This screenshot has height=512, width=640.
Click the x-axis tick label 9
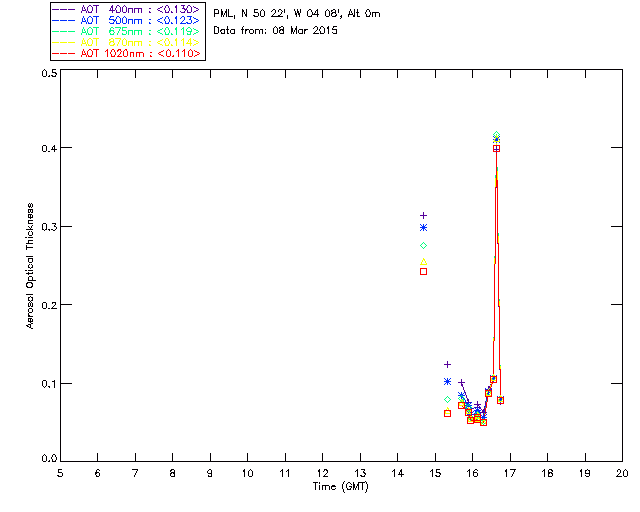(x=210, y=473)
